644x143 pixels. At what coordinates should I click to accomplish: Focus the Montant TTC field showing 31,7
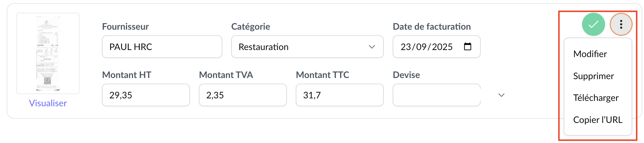click(x=339, y=95)
